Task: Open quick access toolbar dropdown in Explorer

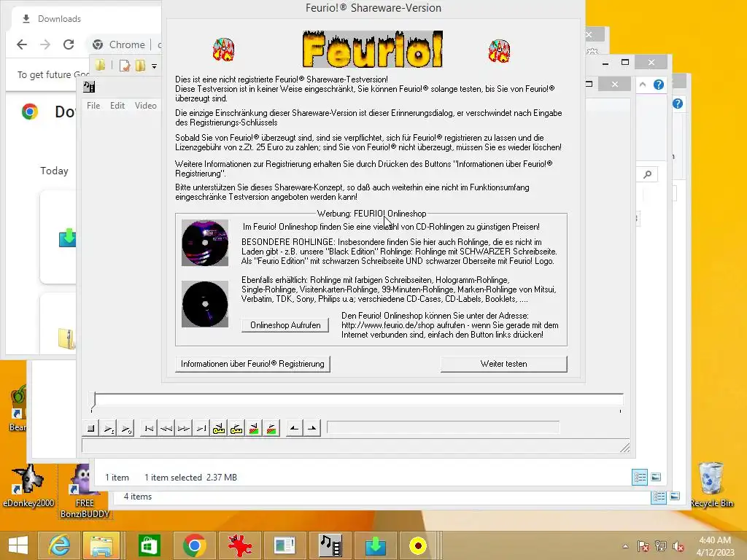Action: pos(155,66)
